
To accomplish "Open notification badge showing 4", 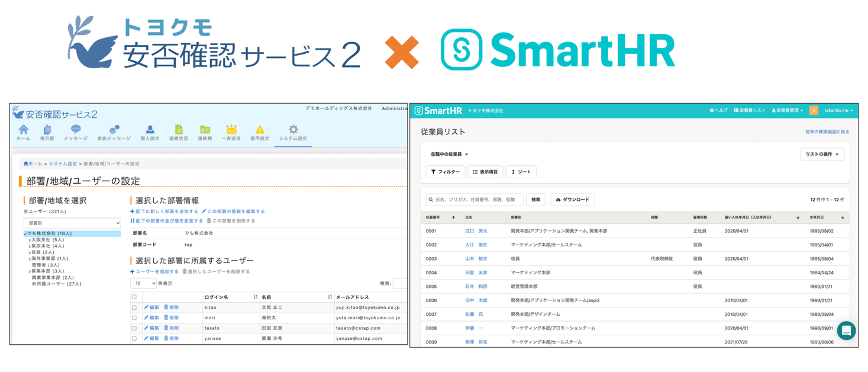I will [814, 110].
